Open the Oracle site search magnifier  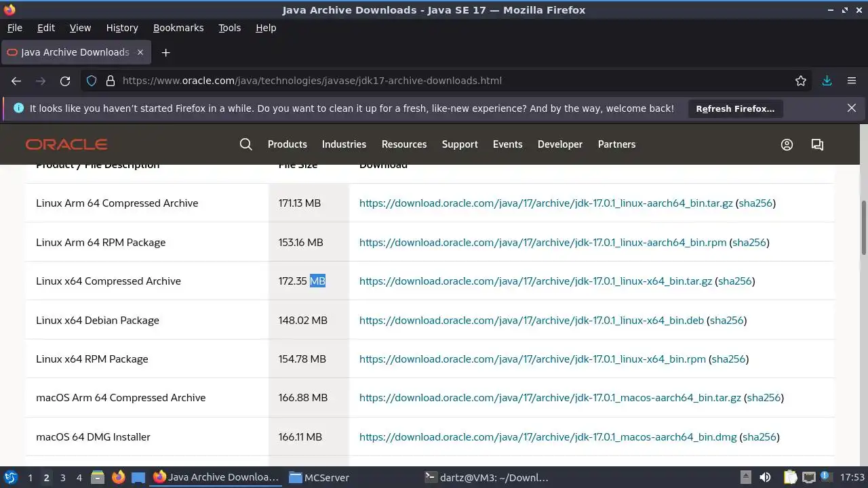tap(246, 144)
